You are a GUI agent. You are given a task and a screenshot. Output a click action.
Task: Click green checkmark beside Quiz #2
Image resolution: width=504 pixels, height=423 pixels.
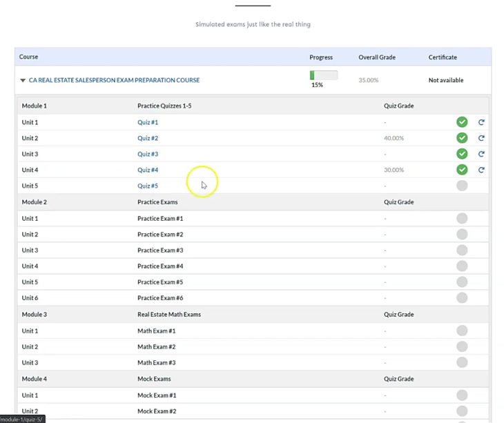[462, 138]
